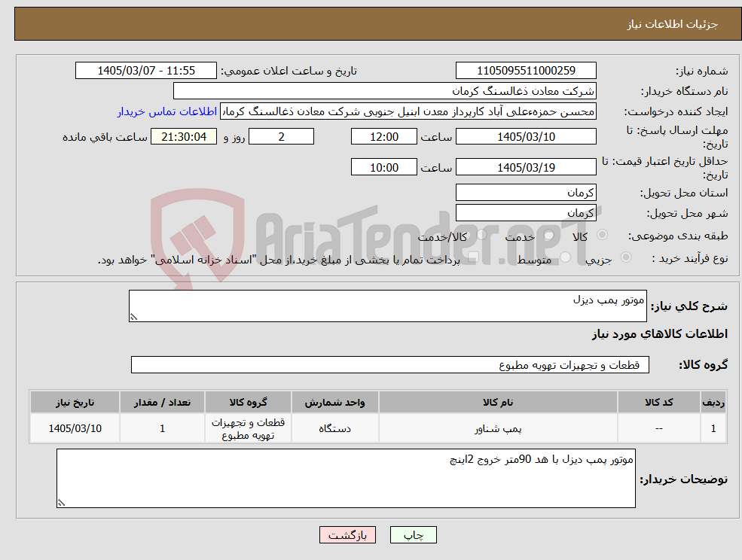
Task: Click the table cell with date 1405/03/10
Action: coord(75,428)
